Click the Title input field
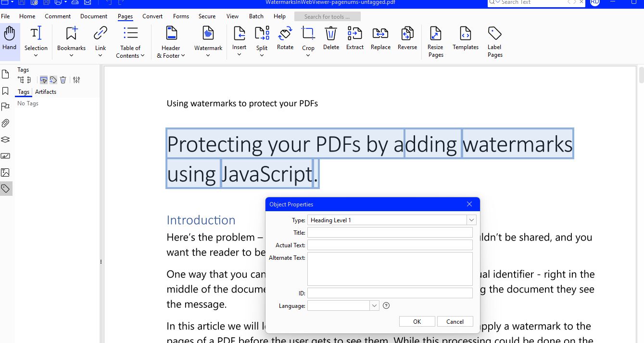Image resolution: width=644 pixels, height=343 pixels. click(x=390, y=232)
